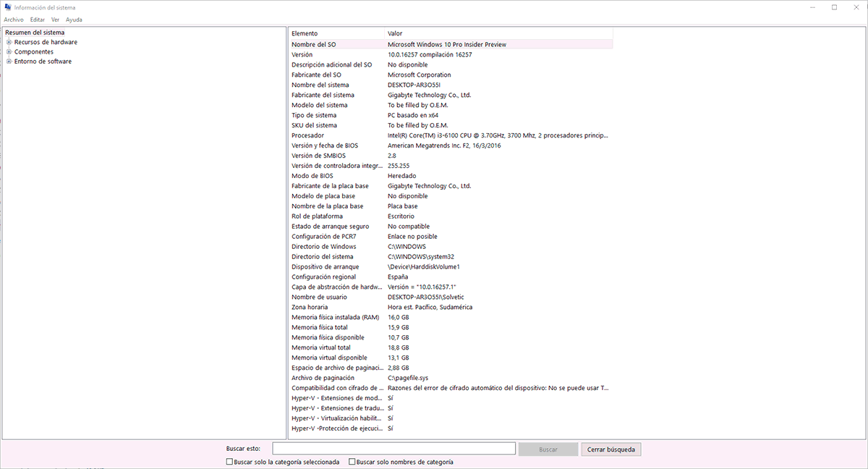This screenshot has width=868, height=469.
Task: Select Fabricante de la placa base row
Action: [x=451, y=186]
